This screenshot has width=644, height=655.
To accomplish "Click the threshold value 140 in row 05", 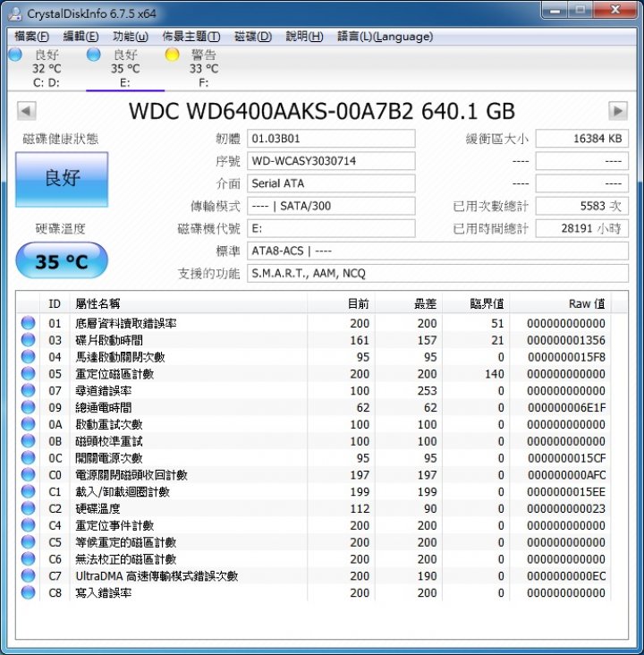I will point(495,374).
